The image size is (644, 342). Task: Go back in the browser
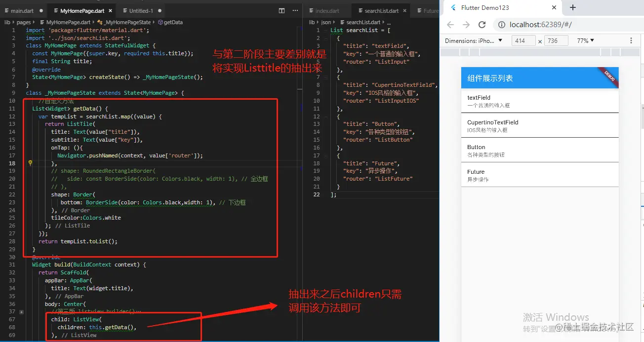(450, 25)
